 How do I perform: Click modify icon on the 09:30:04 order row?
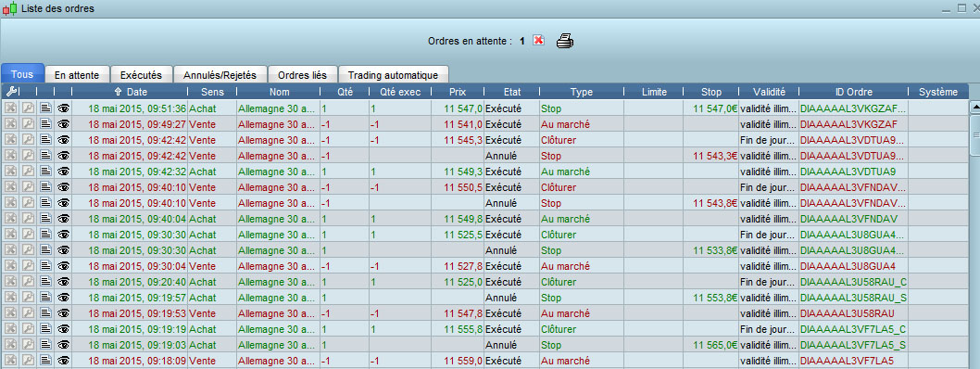pyautogui.click(x=29, y=266)
